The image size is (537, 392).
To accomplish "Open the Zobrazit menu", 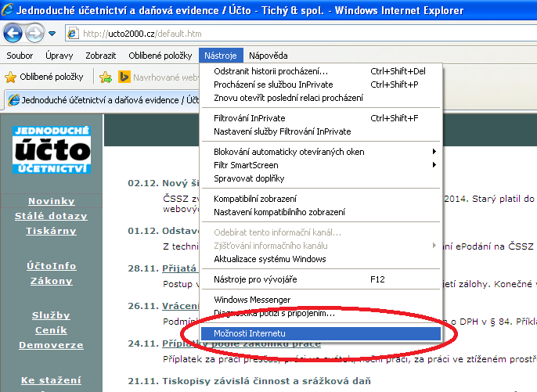I will [101, 56].
